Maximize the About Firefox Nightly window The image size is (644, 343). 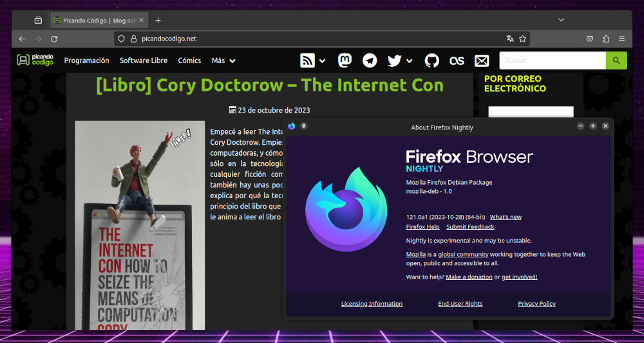(x=592, y=126)
